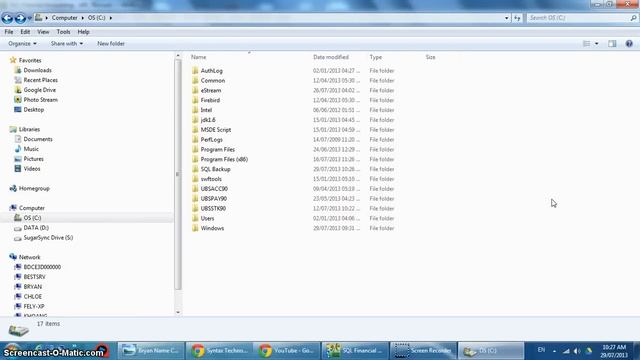Screen dimensions: 640x360
Task: Select the Program Files folder name
Action: 218,149
